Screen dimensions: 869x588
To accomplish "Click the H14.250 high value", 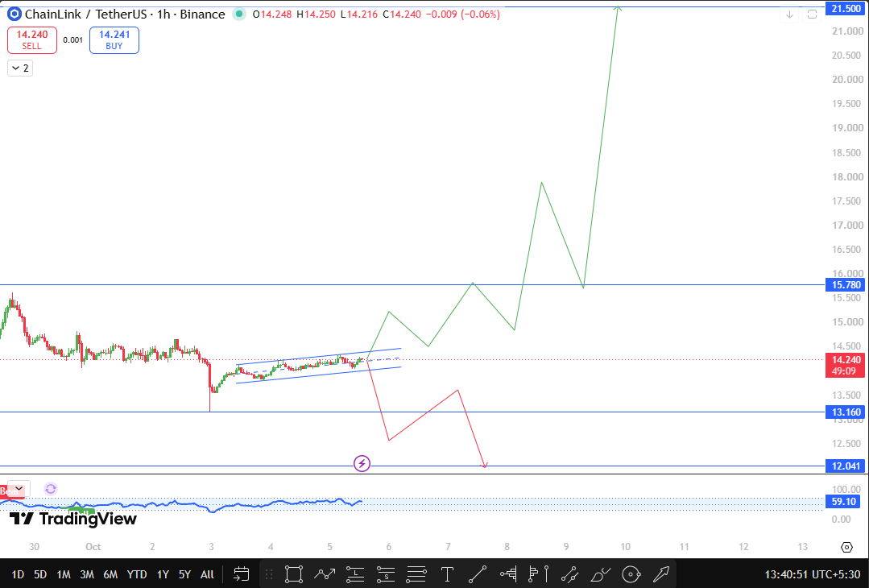I will tap(316, 14).
